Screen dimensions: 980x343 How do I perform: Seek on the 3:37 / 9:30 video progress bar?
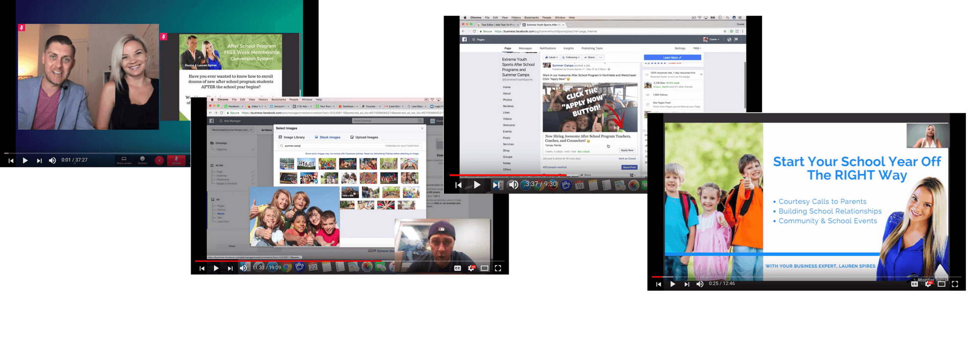pyautogui.click(x=548, y=175)
